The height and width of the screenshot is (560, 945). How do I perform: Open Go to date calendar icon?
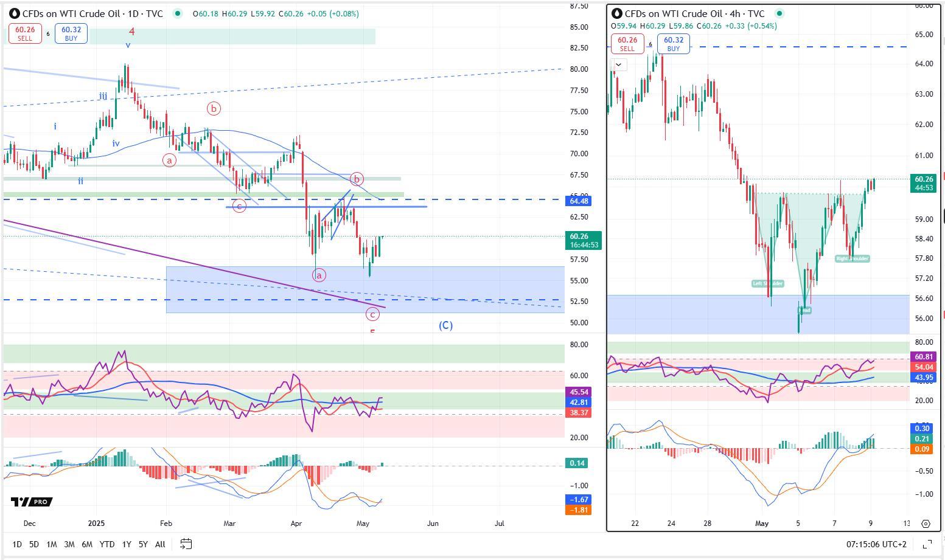(x=186, y=544)
